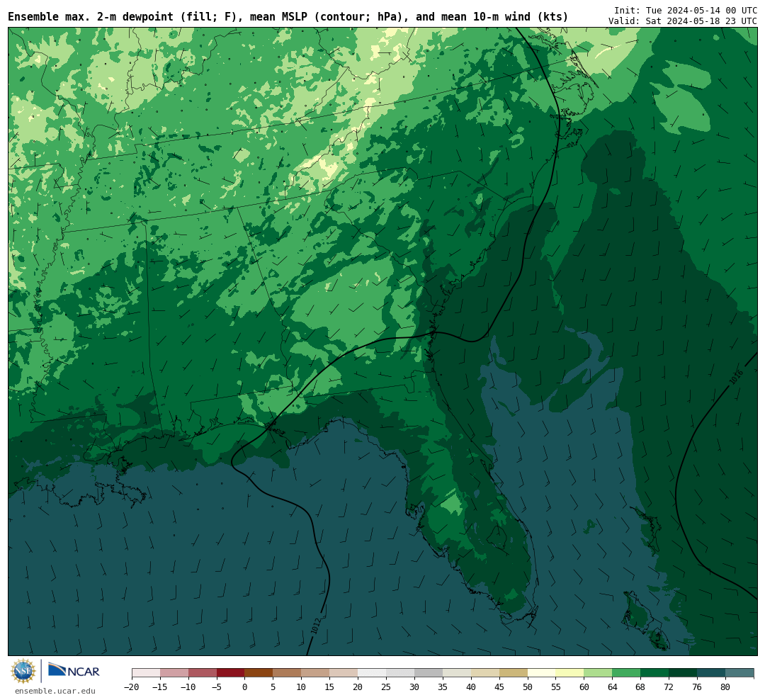The width and height of the screenshot is (765, 700).
Task: Click the colorbar tick label 50
Action: 528,687
